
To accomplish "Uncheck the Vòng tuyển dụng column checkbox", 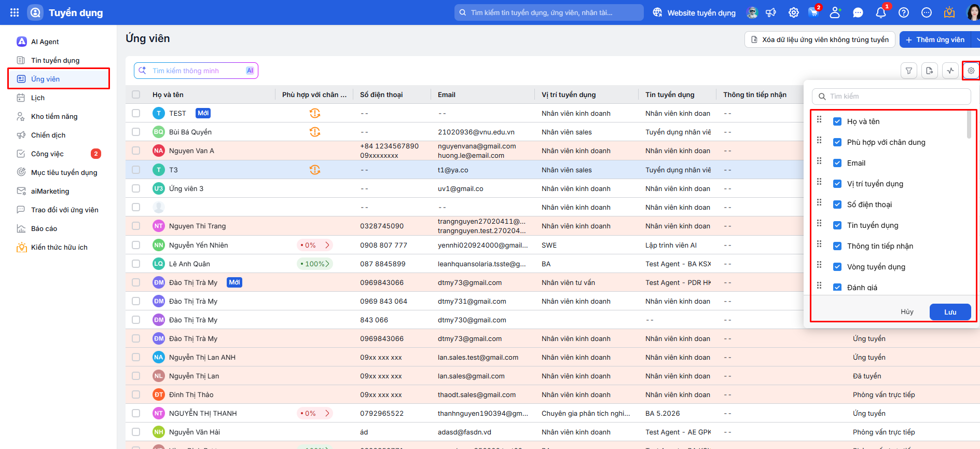I will point(837,267).
